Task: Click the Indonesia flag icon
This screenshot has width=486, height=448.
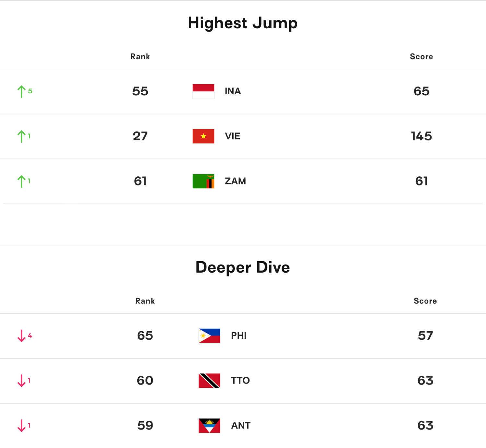Action: coord(203,91)
